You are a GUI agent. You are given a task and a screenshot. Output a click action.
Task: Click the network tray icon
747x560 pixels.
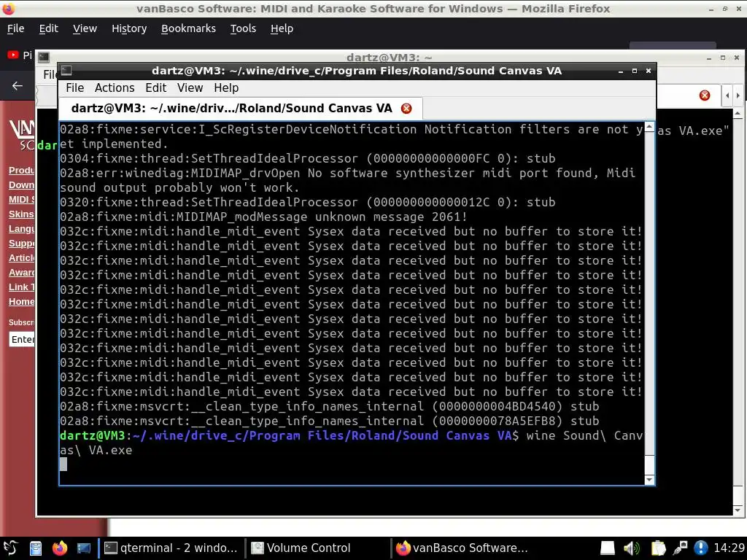click(680, 548)
